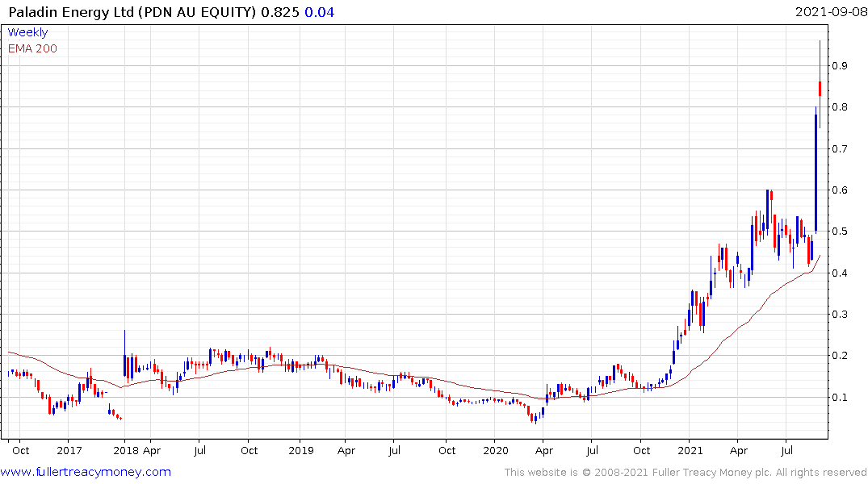Select the chart title 'Paladin Energy Ltd (PDN AU EQUITY)'

tap(133, 12)
